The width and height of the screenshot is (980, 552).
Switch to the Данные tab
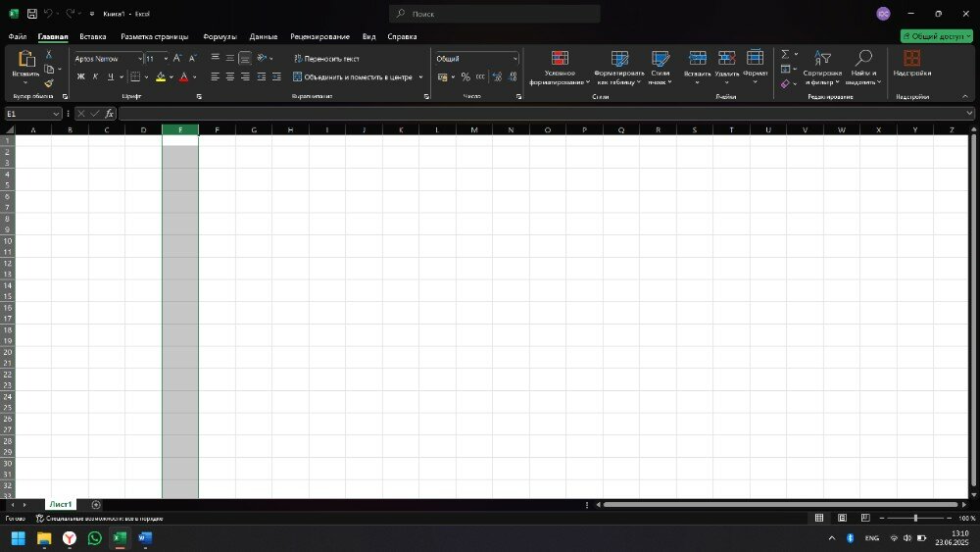(x=263, y=36)
